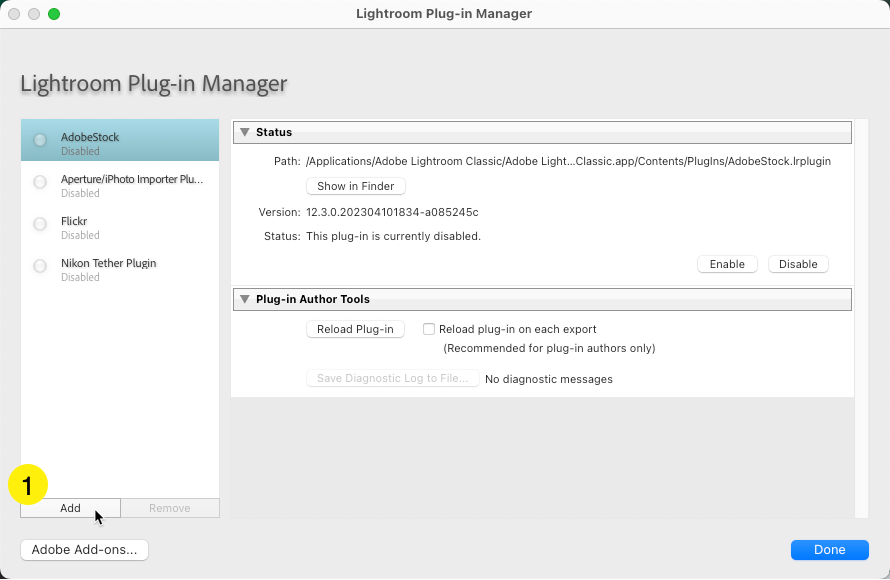Select the Nikon Tether Plugin entry

tap(120, 266)
